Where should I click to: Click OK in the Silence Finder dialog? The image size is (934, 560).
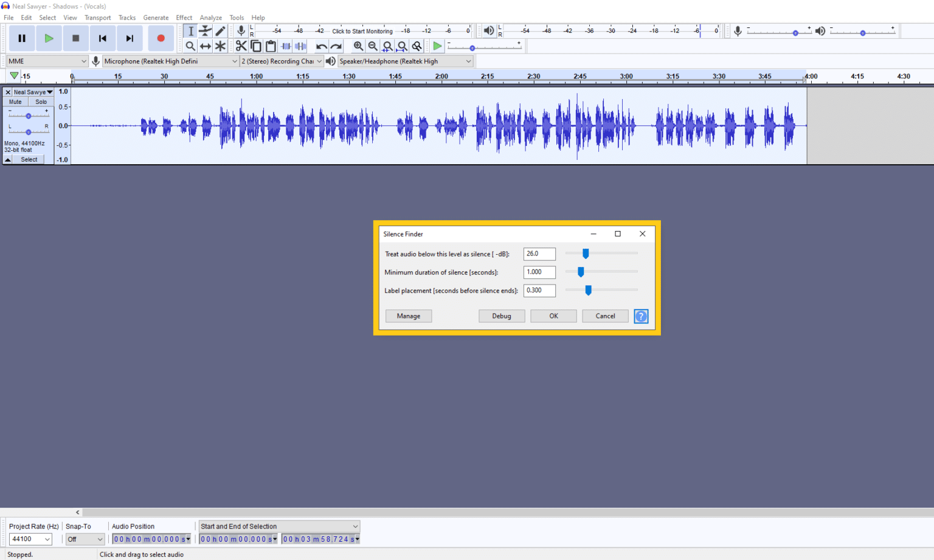(x=553, y=316)
